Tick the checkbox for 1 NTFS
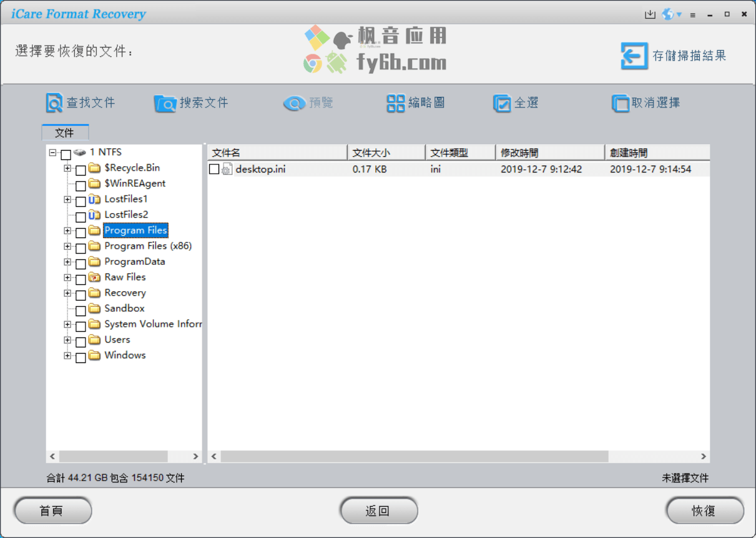Viewport: 756px width, 538px height. (x=66, y=154)
